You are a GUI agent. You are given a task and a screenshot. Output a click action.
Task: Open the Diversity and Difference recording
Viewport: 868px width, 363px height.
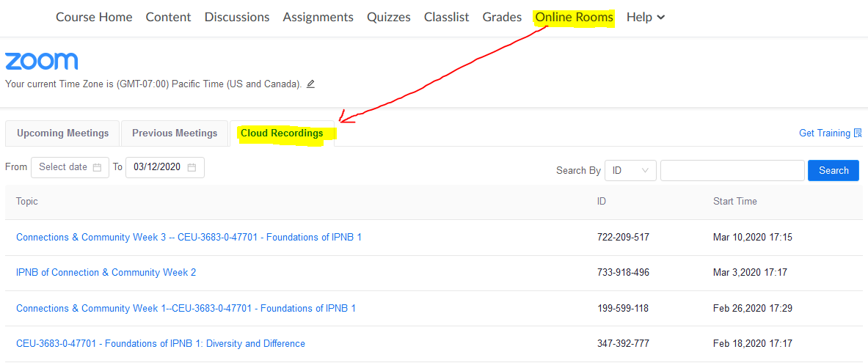pos(160,344)
